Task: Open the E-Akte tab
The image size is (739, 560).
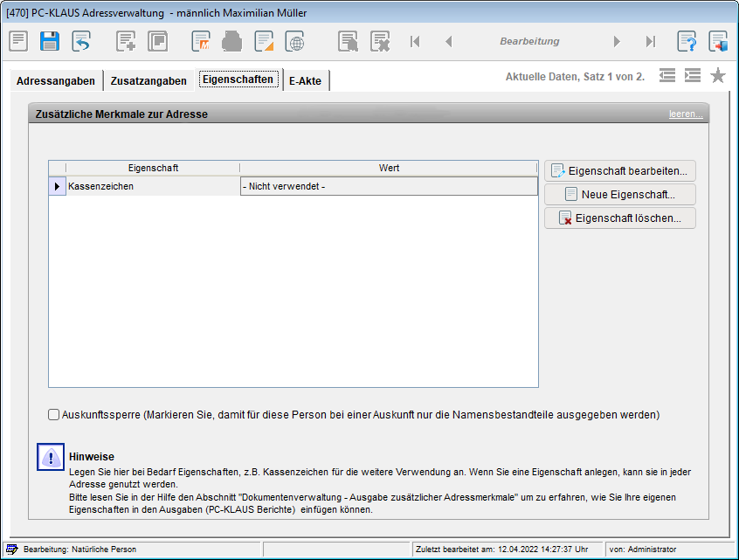Action: [x=305, y=80]
